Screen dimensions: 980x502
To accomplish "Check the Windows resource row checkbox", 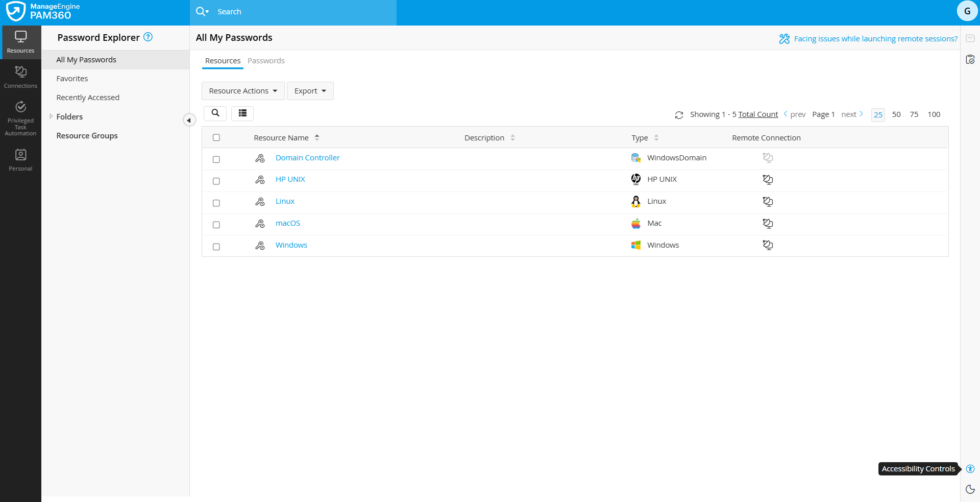I will 216,246.
